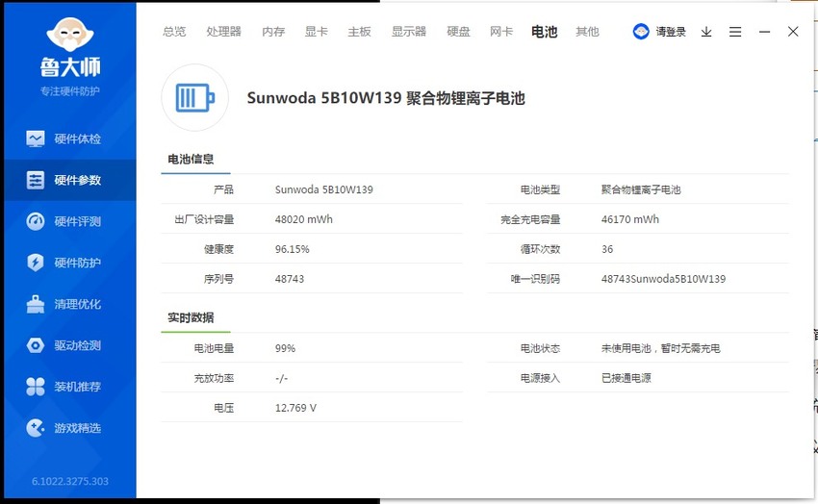Open 硬件体检 from the sidebar

78,139
